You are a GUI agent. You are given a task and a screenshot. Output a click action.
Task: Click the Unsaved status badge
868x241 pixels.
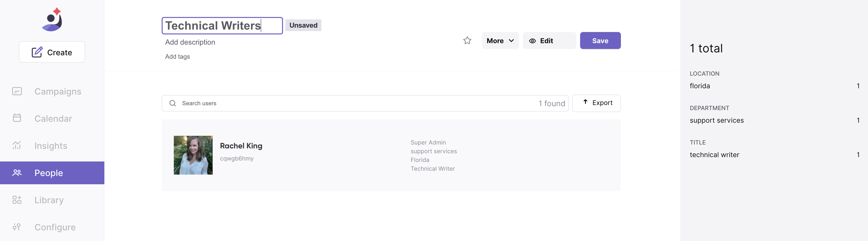click(x=303, y=25)
